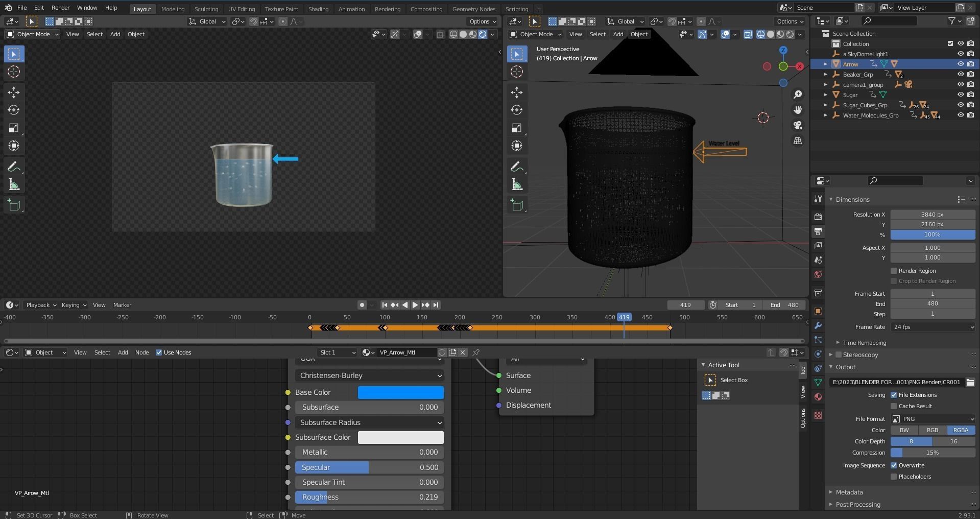Toggle the Use Nodes checkbox
Image resolution: width=980 pixels, height=519 pixels.
coord(159,352)
